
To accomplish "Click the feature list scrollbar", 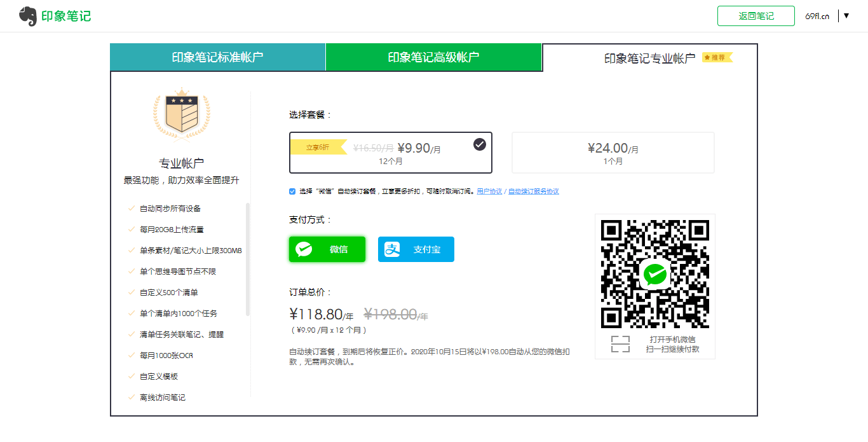I will [x=248, y=259].
